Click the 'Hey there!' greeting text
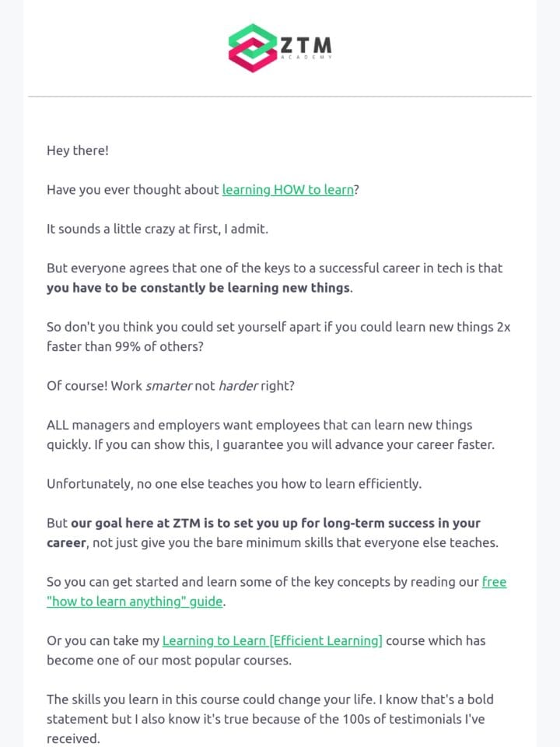This screenshot has height=747, width=560. (x=78, y=150)
